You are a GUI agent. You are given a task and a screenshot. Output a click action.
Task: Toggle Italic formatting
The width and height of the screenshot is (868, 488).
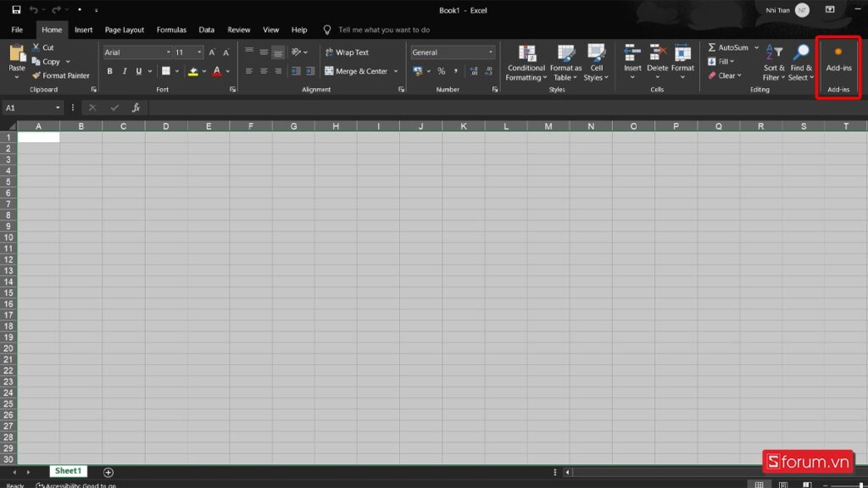125,71
